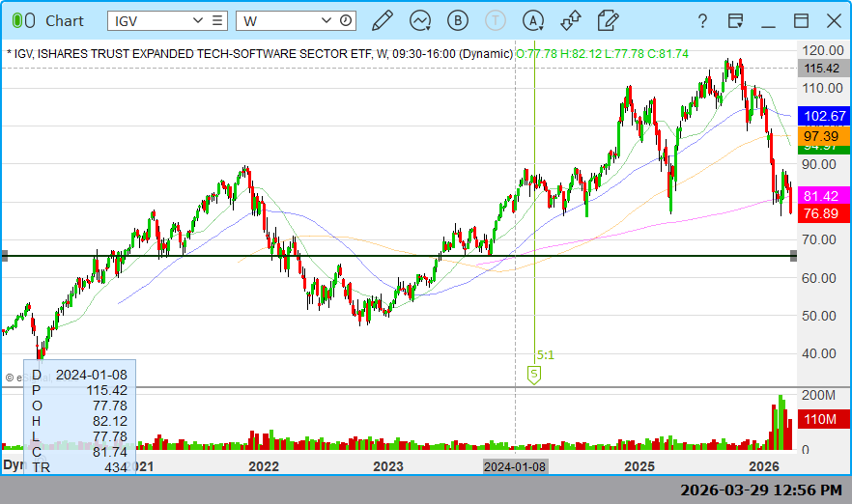
Task: Click the 2022 year label on time axis
Action: [264, 466]
